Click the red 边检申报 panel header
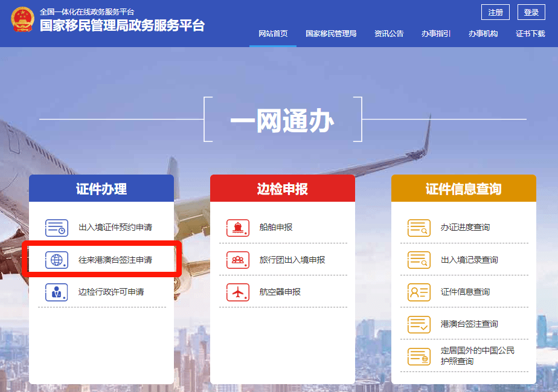 click(283, 188)
